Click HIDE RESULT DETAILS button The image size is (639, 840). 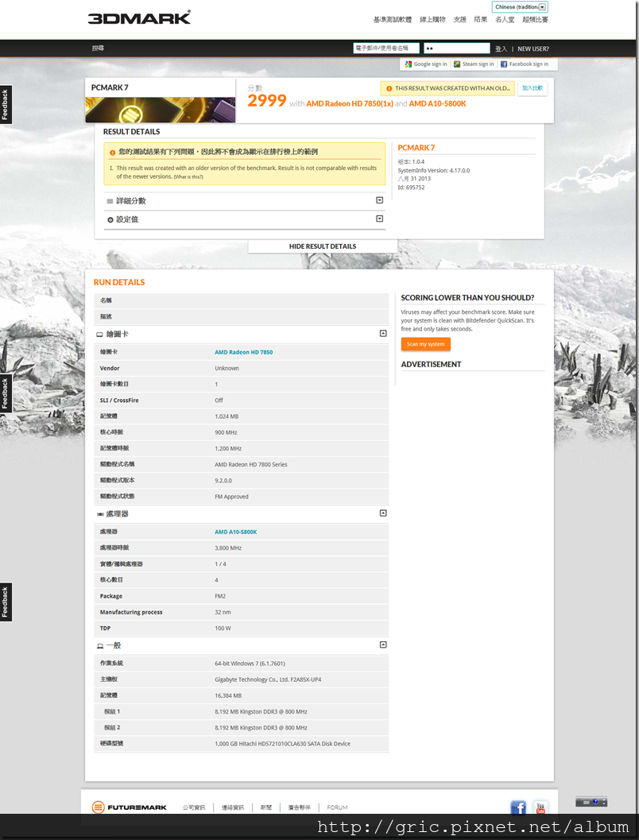(323, 246)
